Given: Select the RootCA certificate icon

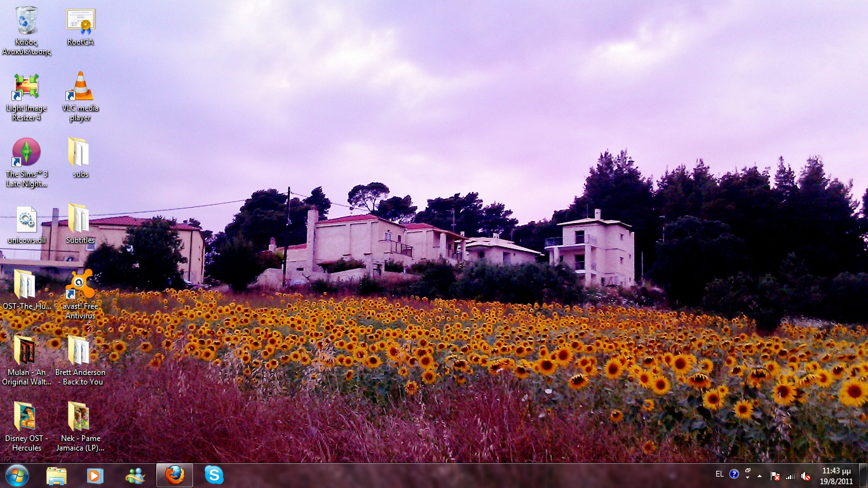Looking at the screenshot, I should point(81,27).
